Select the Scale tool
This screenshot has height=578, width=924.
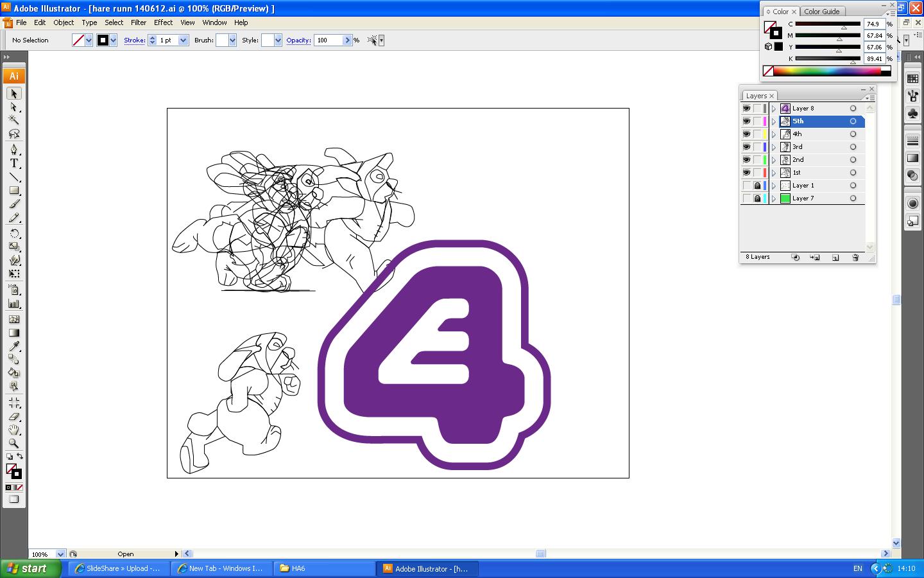click(x=13, y=247)
